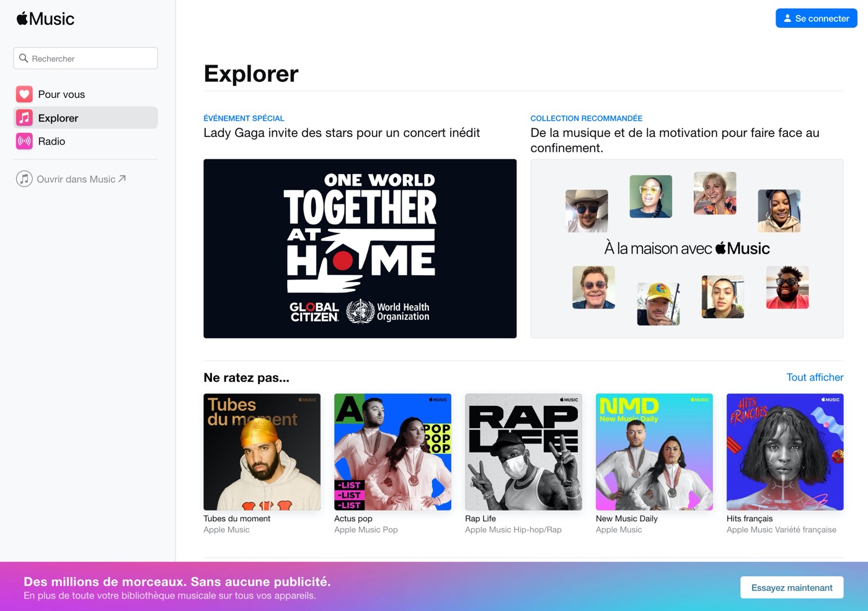The image size is (868, 611).
Task: Open the Hits français playlist cover
Action: [x=785, y=452]
